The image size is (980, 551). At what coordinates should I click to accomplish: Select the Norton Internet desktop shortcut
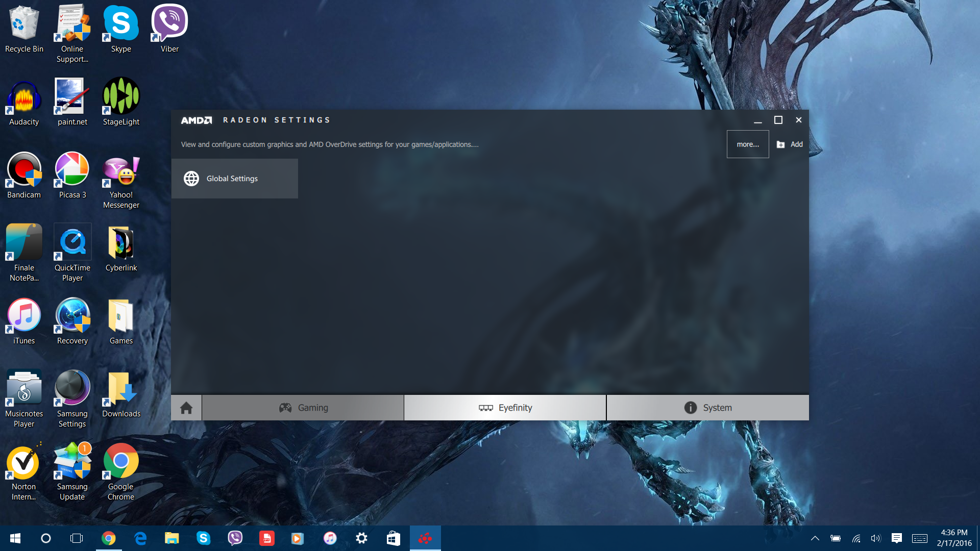point(24,472)
